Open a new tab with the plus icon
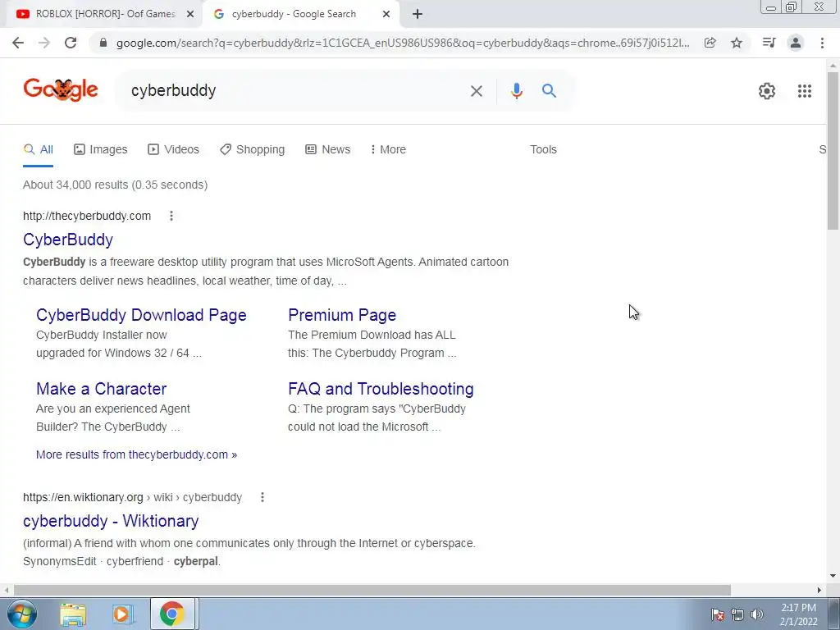The height and width of the screenshot is (630, 840). (x=418, y=15)
